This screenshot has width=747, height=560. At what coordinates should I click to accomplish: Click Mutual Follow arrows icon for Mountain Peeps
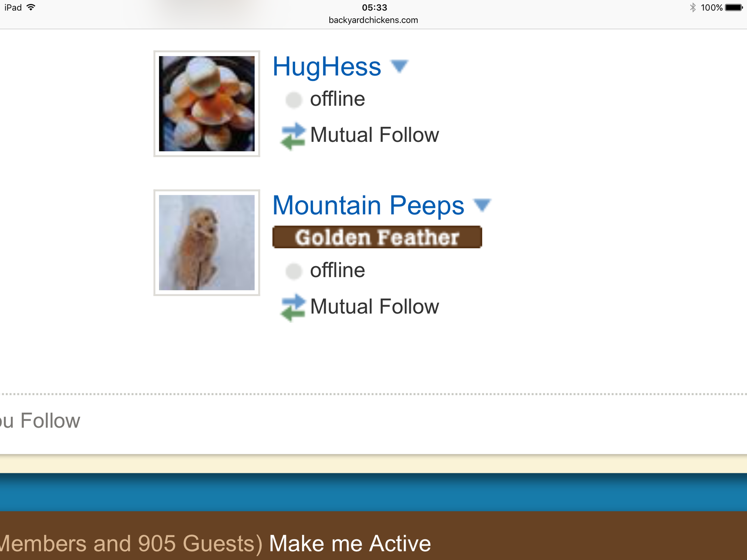point(293,308)
